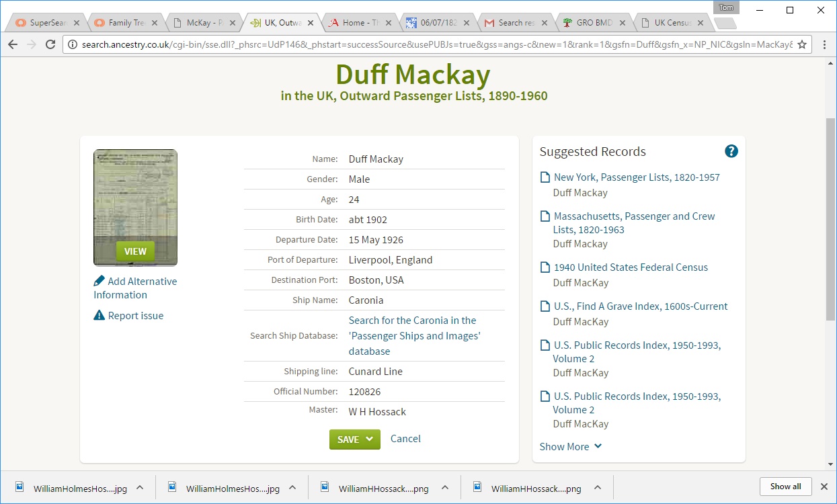Open Add Alternative Information link

tap(135, 288)
